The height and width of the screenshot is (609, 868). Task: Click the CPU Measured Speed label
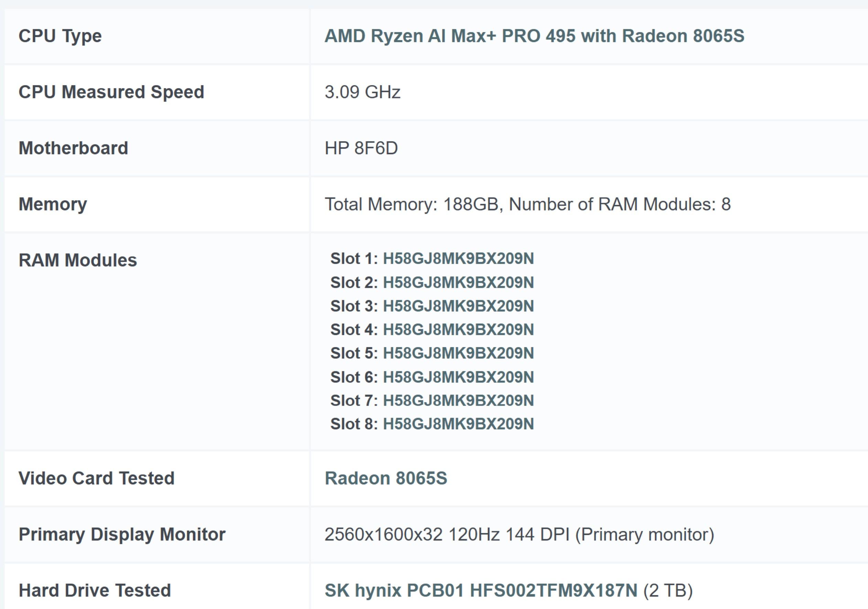111,92
